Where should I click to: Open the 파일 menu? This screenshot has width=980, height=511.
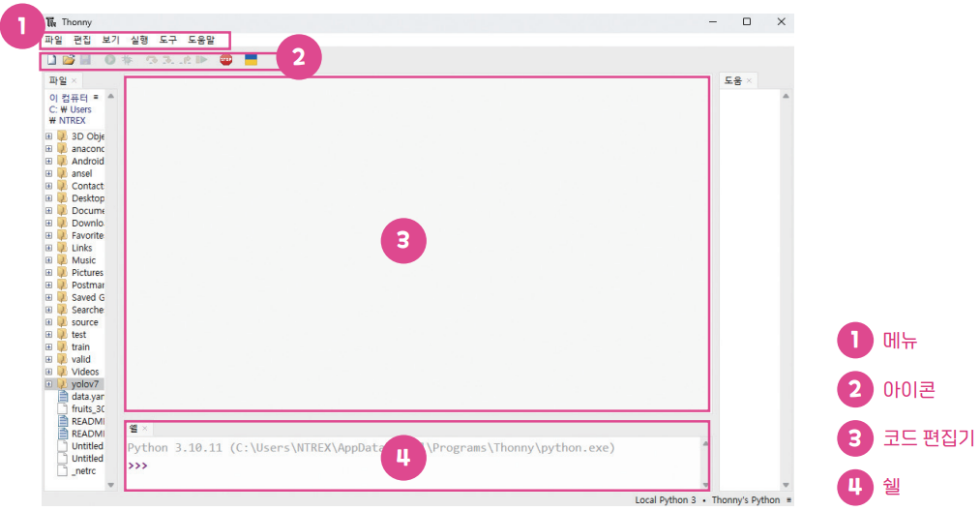[x=54, y=40]
